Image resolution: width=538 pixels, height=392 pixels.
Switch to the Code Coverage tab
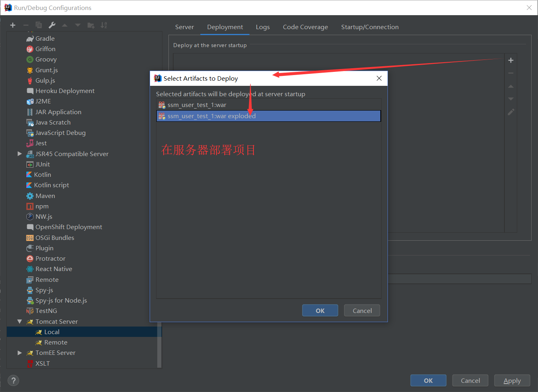tap(305, 27)
